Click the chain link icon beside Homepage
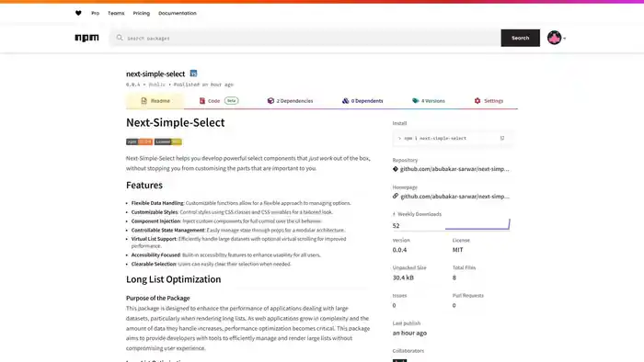This screenshot has height=362, width=644. coord(395,197)
